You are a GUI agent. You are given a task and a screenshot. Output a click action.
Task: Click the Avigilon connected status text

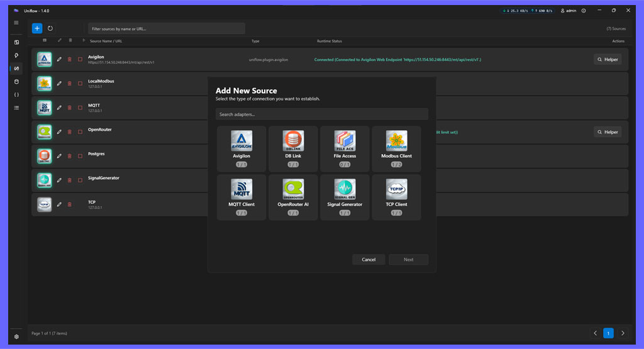397,60
